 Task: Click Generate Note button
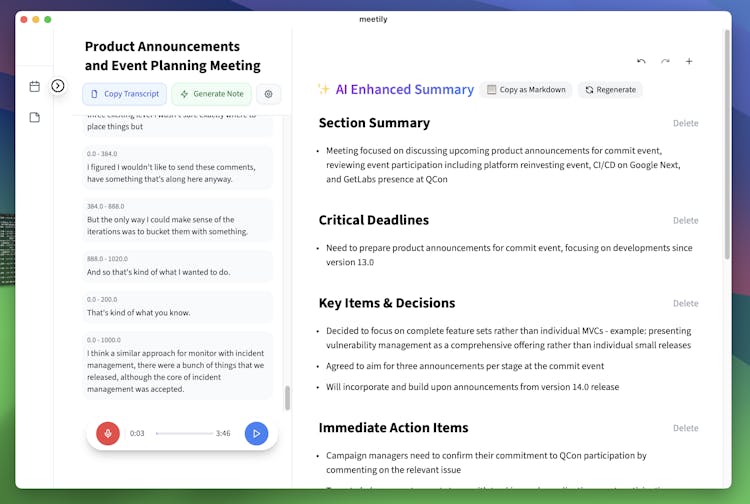211,94
